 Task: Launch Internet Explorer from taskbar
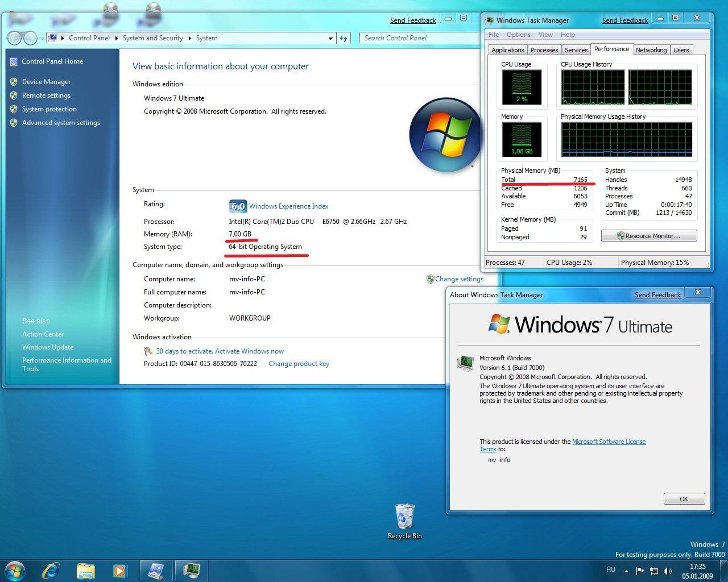click(51, 570)
